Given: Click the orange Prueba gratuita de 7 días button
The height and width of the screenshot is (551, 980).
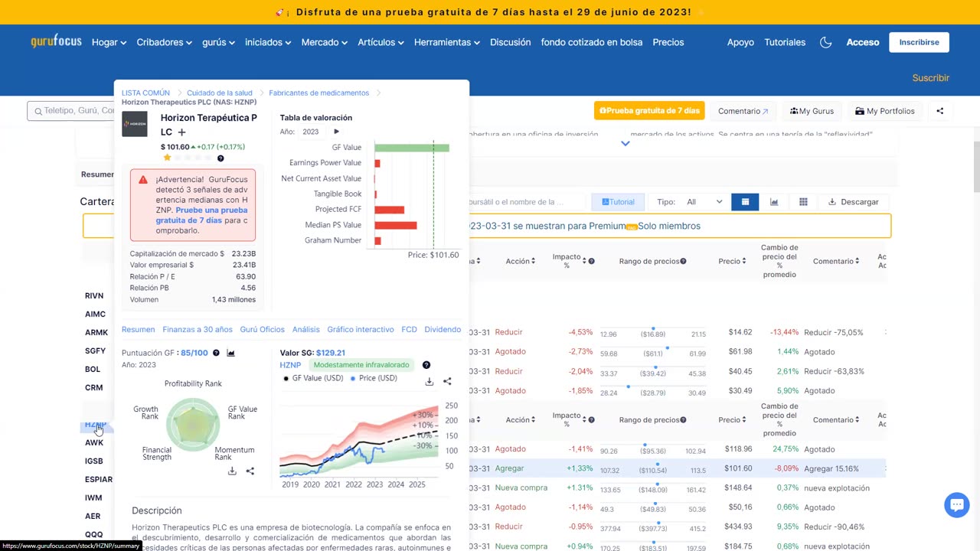Looking at the screenshot, I should pos(649,111).
